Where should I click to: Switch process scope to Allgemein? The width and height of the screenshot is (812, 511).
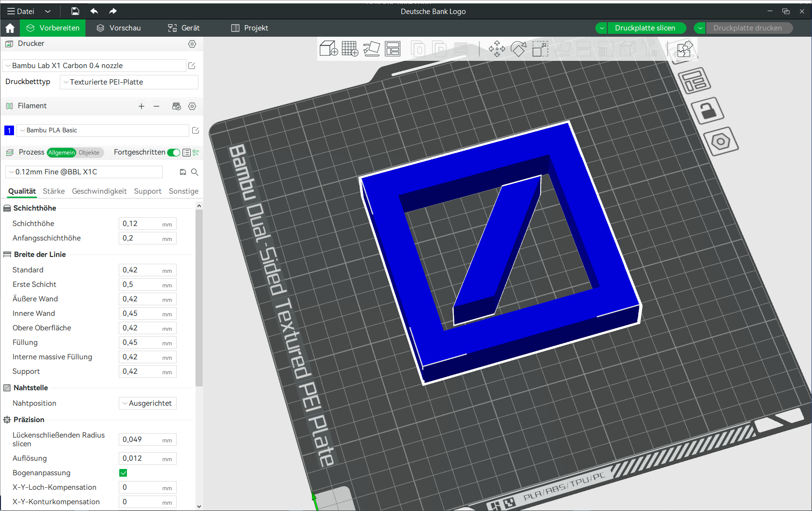pyautogui.click(x=62, y=153)
